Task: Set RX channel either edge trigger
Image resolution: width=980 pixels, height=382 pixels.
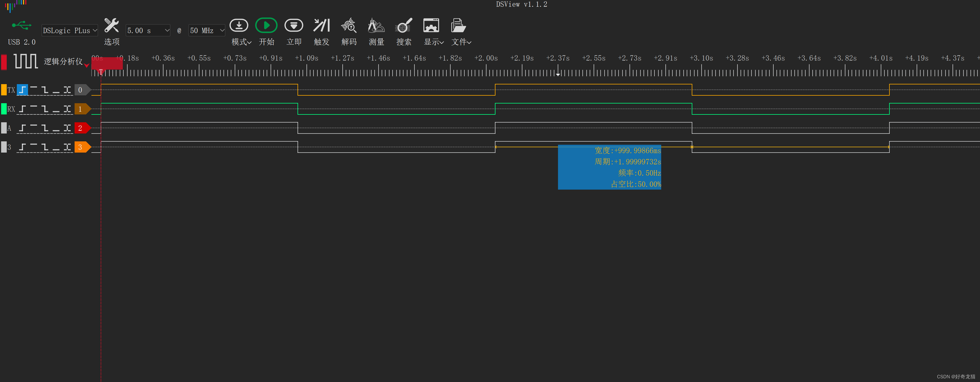Action: coord(67,109)
